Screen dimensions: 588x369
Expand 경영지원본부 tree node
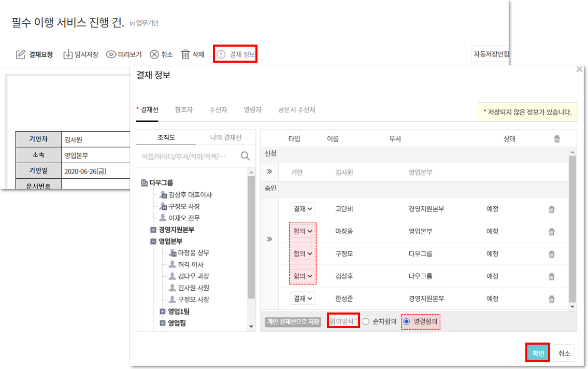point(153,230)
